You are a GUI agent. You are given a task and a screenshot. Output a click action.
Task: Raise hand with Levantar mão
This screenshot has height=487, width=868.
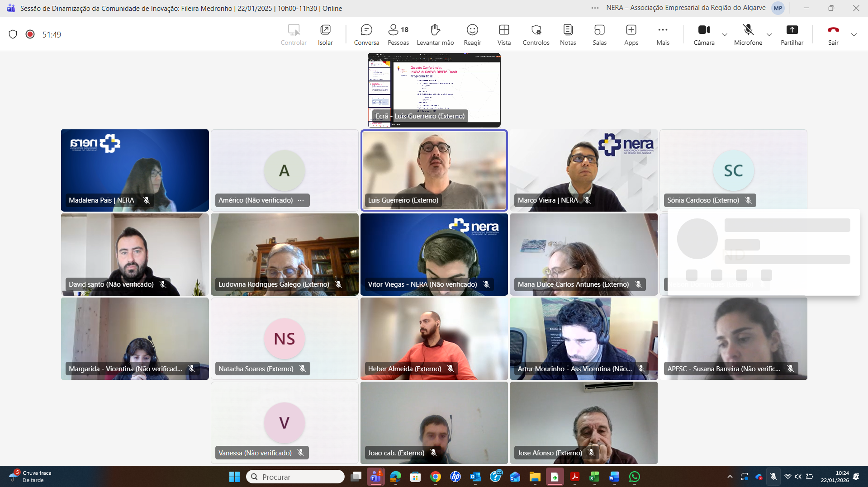(435, 35)
